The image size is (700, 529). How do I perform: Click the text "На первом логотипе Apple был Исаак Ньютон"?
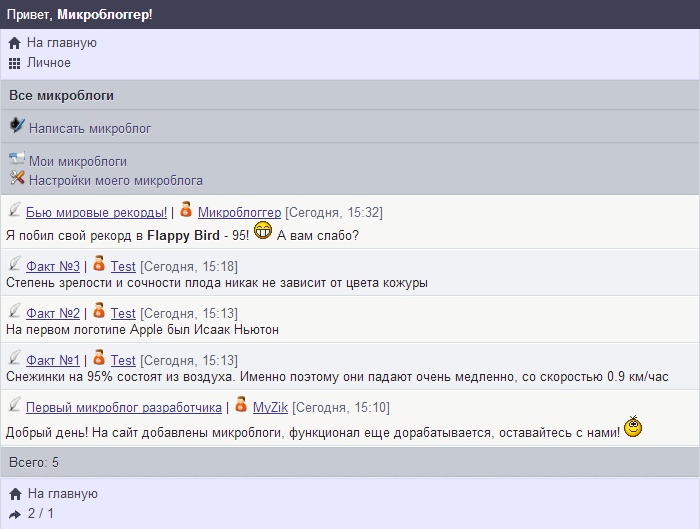(142, 330)
